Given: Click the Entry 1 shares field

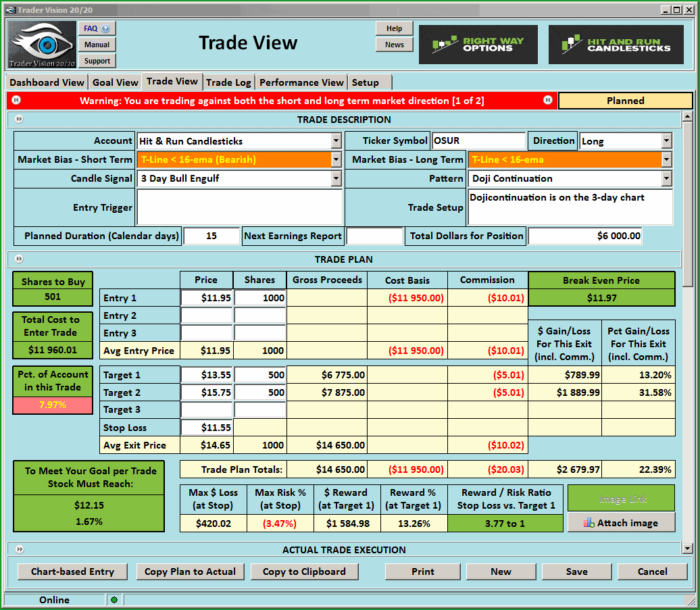Looking at the screenshot, I should (x=260, y=298).
